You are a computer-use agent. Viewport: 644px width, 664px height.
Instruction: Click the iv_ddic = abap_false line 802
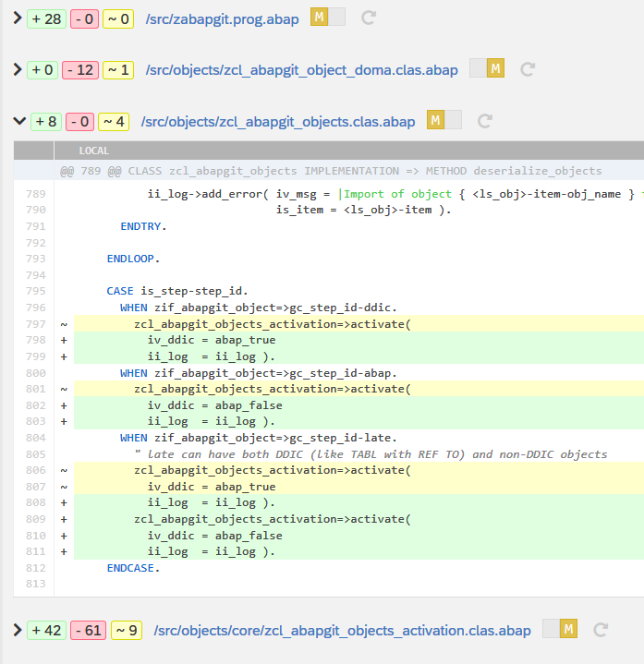tap(214, 405)
